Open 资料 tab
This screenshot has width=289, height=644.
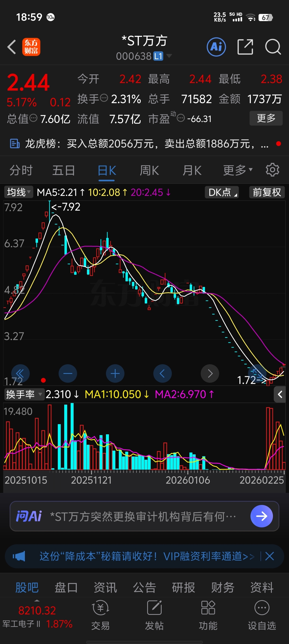click(262, 587)
